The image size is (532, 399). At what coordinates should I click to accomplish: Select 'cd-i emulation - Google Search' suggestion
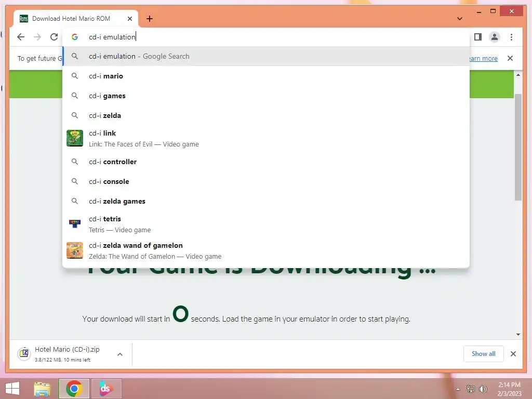266,56
